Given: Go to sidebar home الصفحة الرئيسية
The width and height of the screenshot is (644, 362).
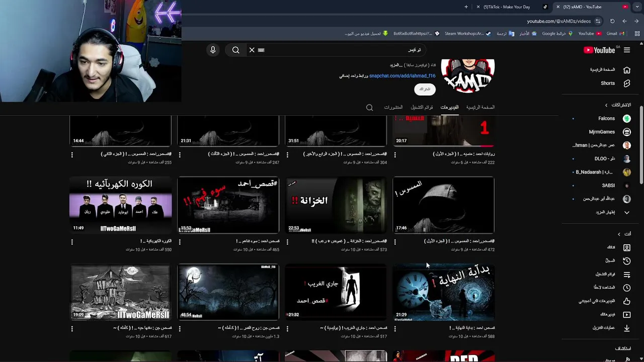Looking at the screenshot, I should click(x=609, y=70).
